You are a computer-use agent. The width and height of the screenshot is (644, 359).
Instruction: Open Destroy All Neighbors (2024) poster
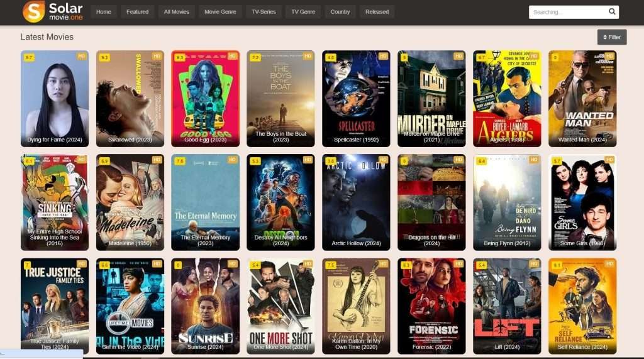pos(280,202)
